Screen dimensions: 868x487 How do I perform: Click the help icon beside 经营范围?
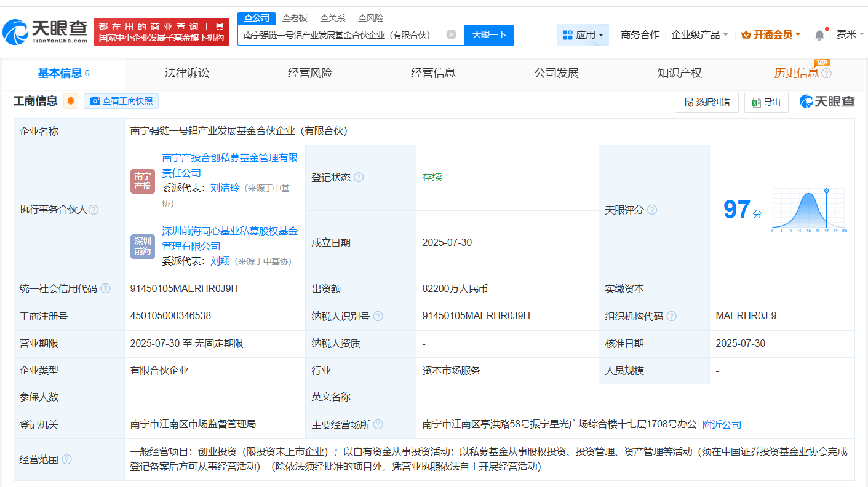click(66, 460)
